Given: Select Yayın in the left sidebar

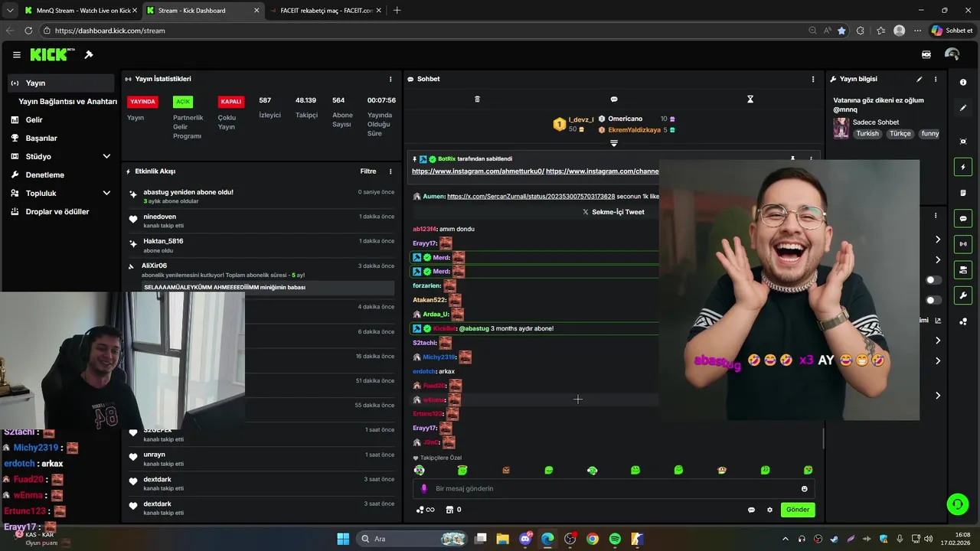Looking at the screenshot, I should (x=62, y=83).
